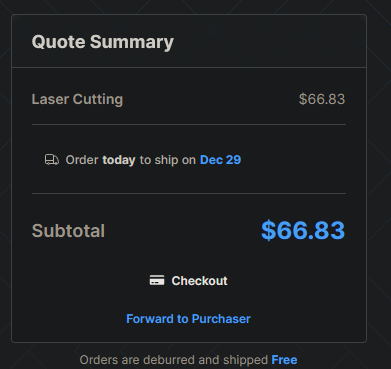Click the delivery truck icon
391x369 pixels.
(52, 160)
